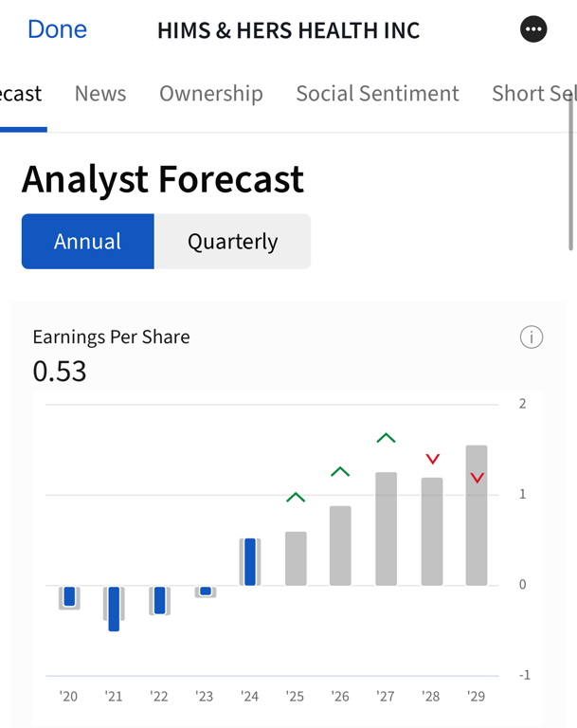Click the red down arrow above '28 bar

pos(432,459)
